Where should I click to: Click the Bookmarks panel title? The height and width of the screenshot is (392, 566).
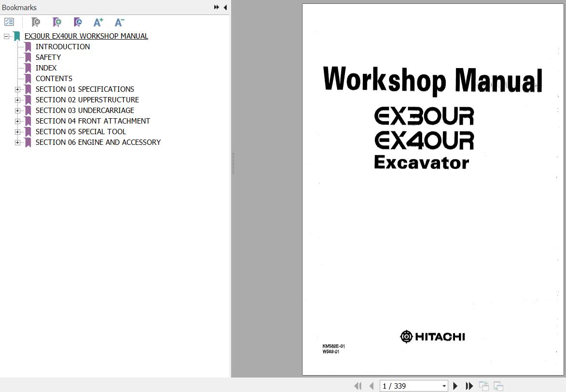coord(19,8)
